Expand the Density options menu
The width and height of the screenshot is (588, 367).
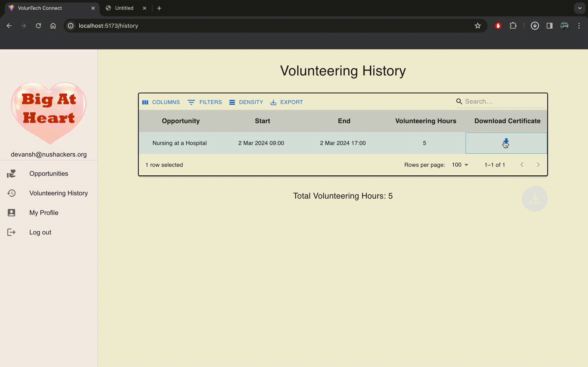(x=246, y=102)
